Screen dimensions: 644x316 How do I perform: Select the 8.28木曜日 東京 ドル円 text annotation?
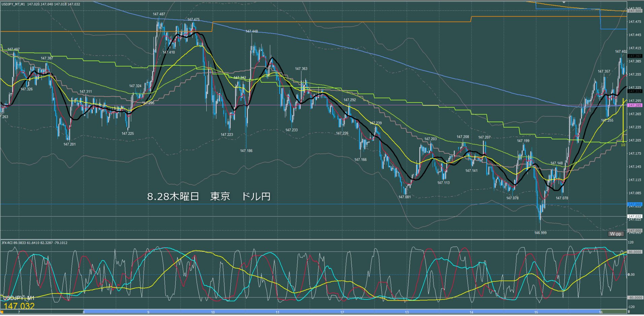[x=209, y=197]
